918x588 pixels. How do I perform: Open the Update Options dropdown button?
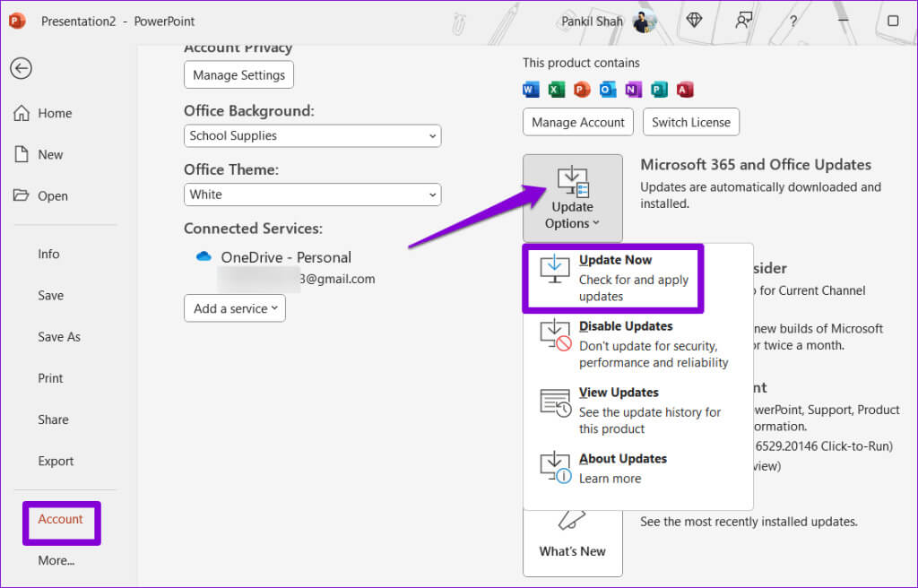573,198
